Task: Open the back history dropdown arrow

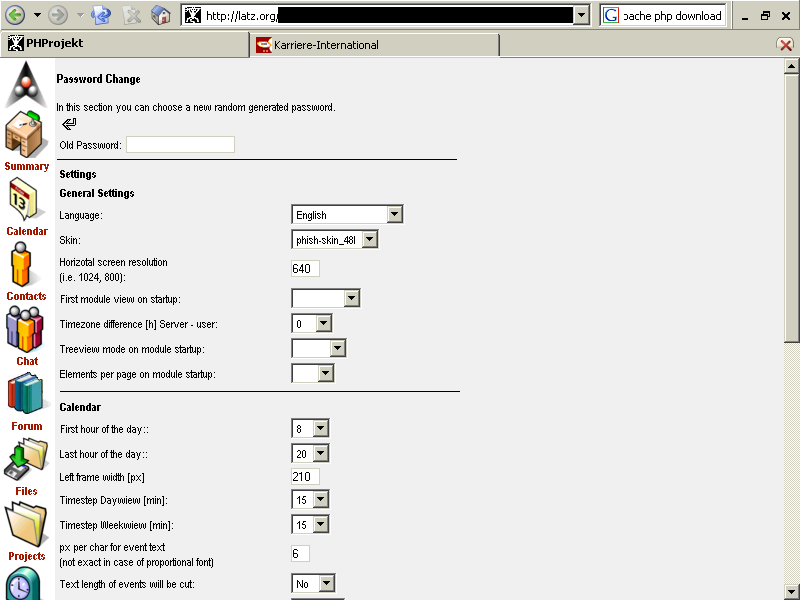Action: pos(37,15)
